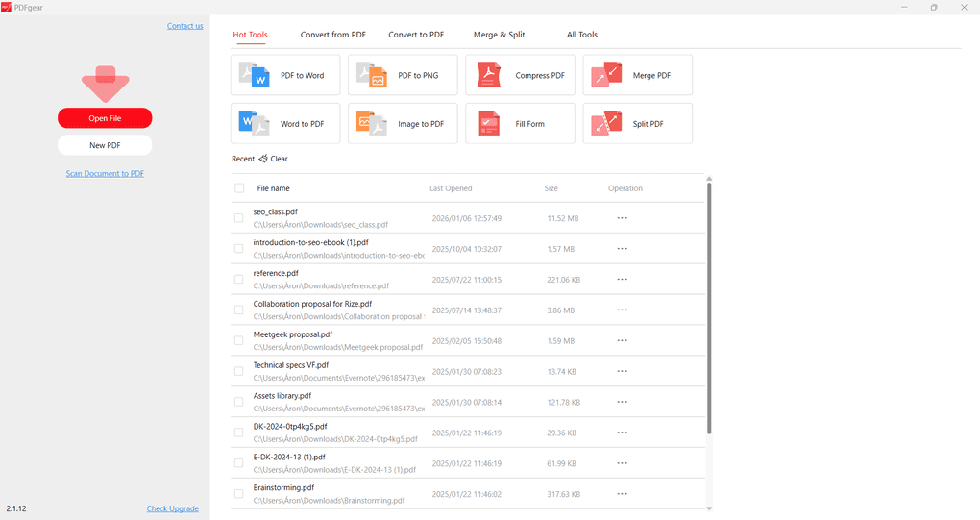Image resolution: width=980 pixels, height=520 pixels.
Task: Open the PDF to Word tool
Action: (285, 75)
